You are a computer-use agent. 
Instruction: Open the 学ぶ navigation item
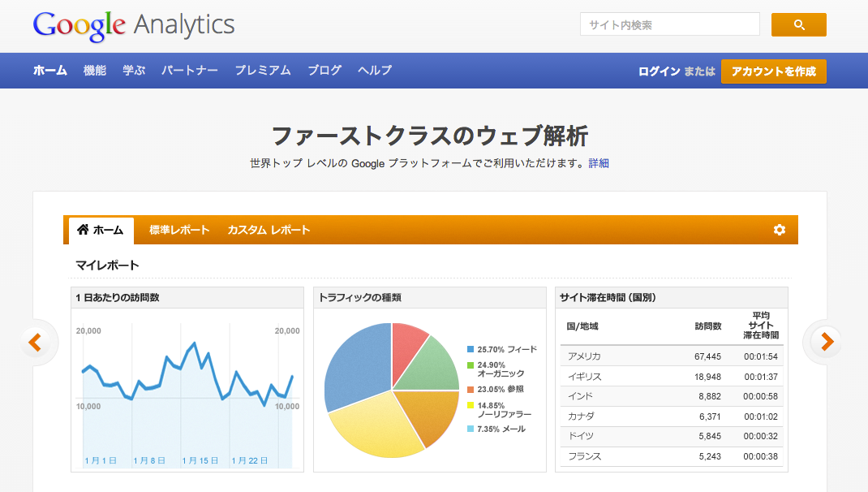click(134, 71)
